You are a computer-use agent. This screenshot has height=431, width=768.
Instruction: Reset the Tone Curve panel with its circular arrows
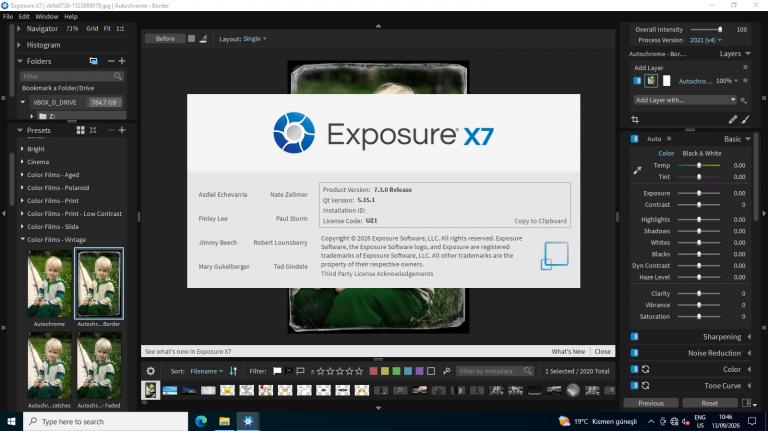(646, 385)
